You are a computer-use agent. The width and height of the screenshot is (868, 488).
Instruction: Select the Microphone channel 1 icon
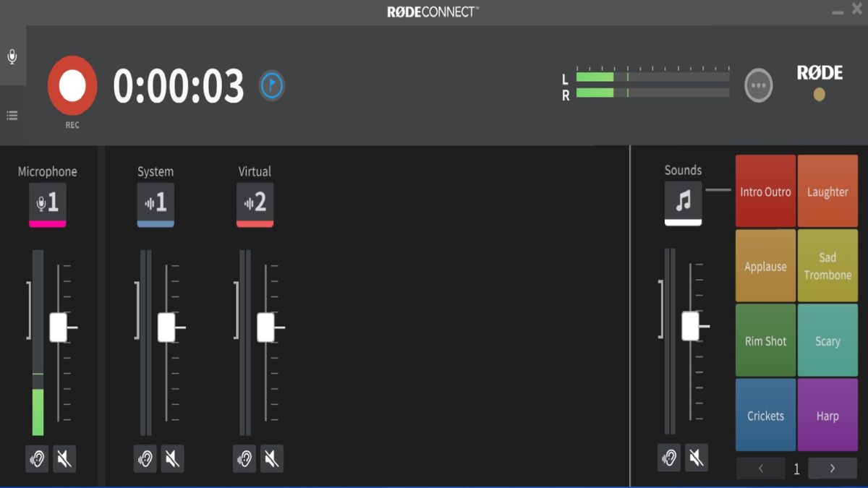(x=48, y=203)
